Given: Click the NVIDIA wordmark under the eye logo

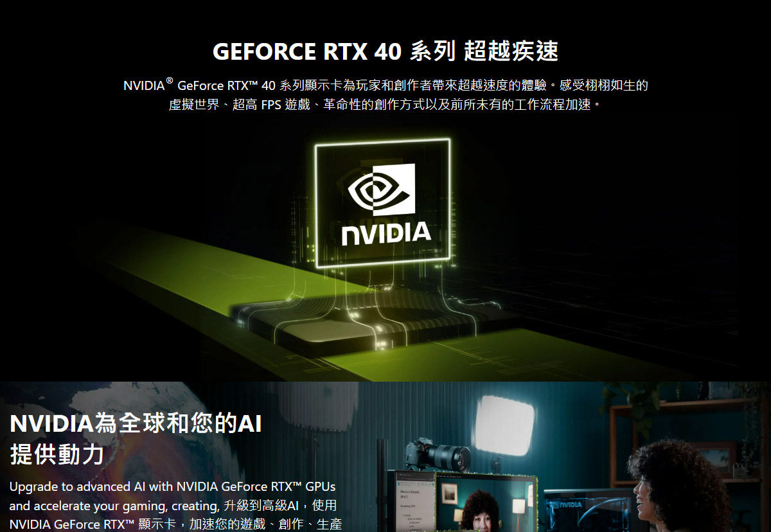Looking at the screenshot, I should pos(385,233).
